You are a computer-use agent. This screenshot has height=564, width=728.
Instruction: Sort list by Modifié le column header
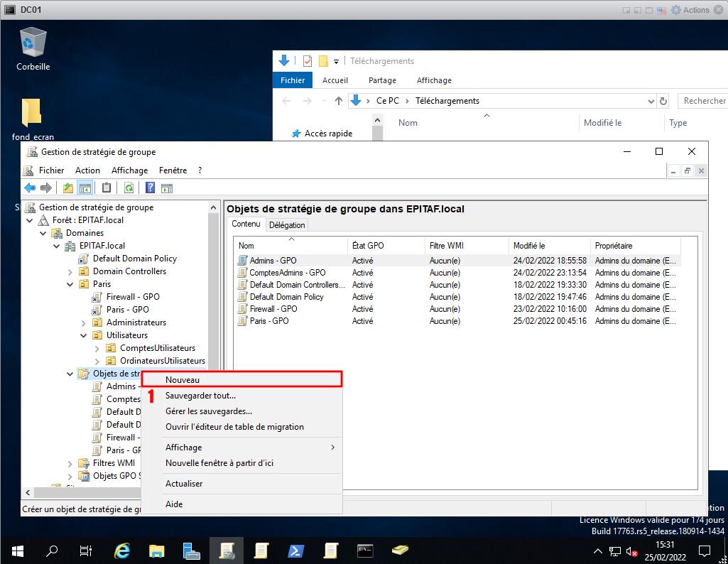(529, 246)
